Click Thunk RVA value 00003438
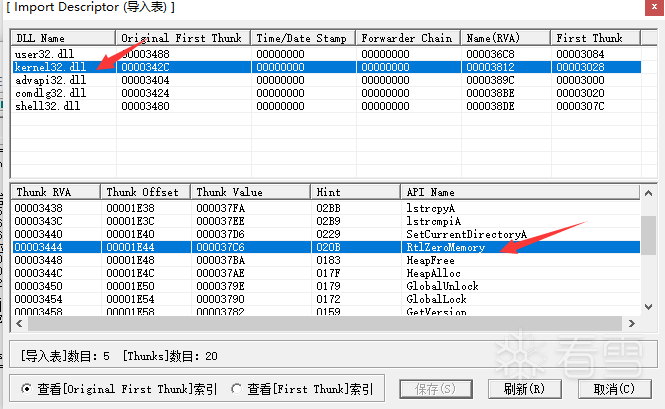 point(39,208)
